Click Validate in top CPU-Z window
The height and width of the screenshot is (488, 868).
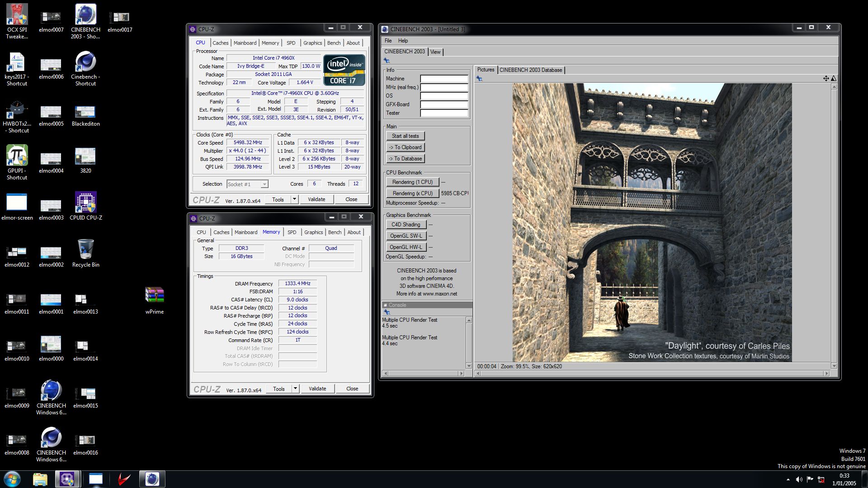(x=316, y=199)
